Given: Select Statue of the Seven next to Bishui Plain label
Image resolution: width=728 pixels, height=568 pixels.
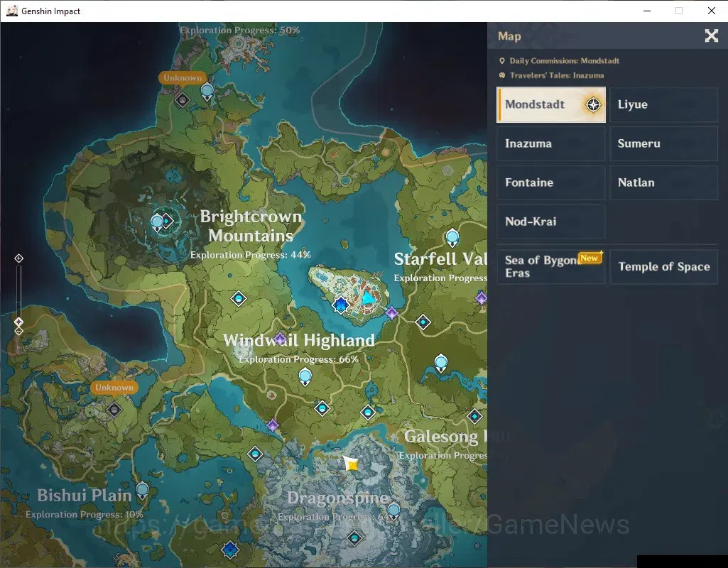Looking at the screenshot, I should [142, 491].
